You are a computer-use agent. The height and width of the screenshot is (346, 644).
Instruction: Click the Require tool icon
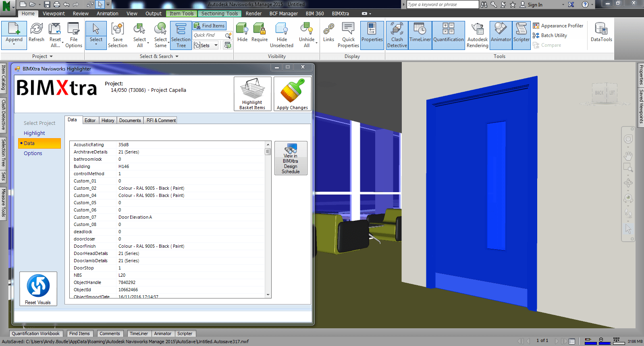click(x=260, y=29)
